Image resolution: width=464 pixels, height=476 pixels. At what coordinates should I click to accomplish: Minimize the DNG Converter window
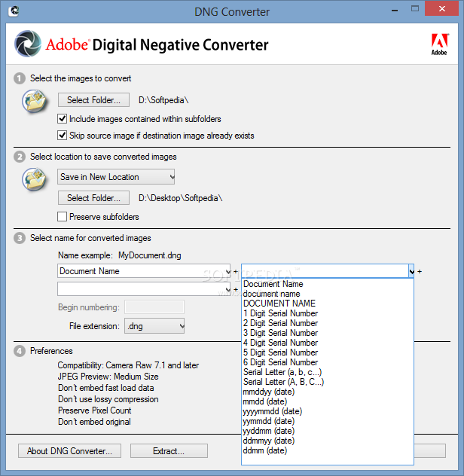click(x=395, y=11)
